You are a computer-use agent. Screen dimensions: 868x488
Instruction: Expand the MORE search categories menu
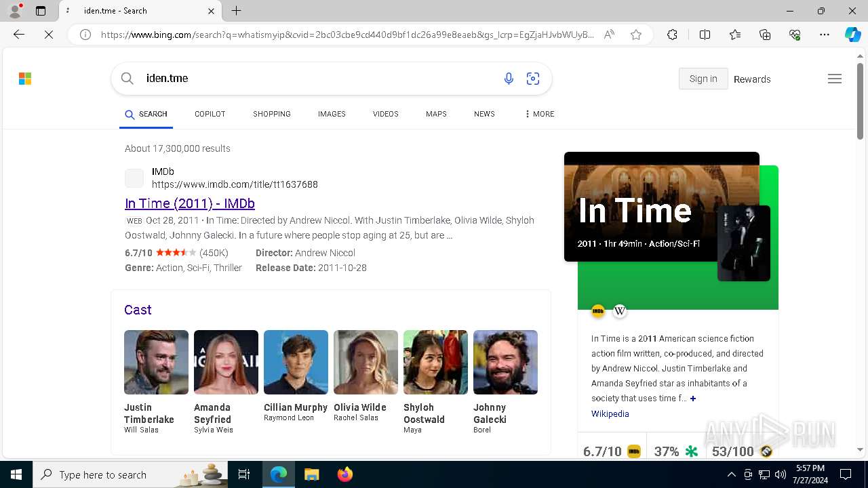tap(539, 114)
